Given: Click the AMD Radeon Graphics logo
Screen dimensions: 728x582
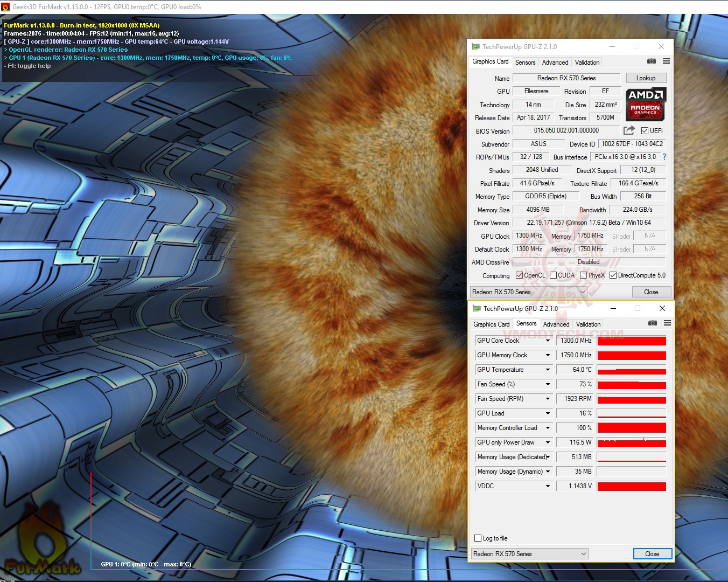Looking at the screenshot, I should [646, 103].
